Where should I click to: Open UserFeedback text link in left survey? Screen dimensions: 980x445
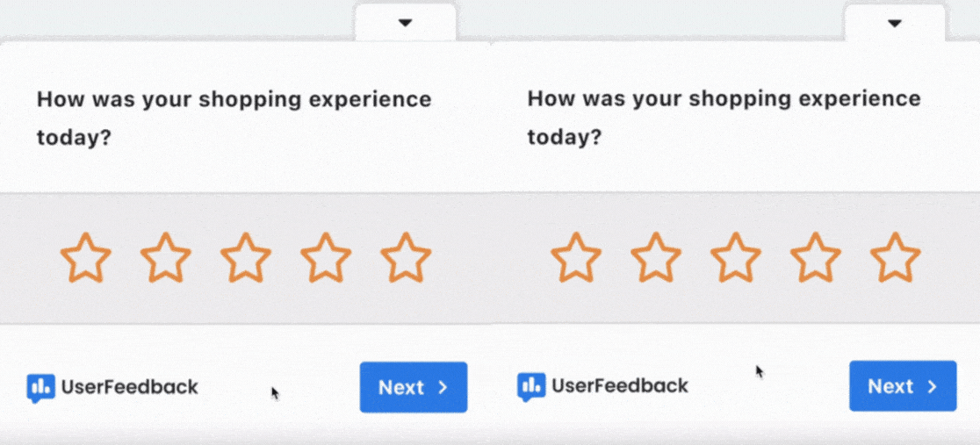pyautogui.click(x=129, y=387)
